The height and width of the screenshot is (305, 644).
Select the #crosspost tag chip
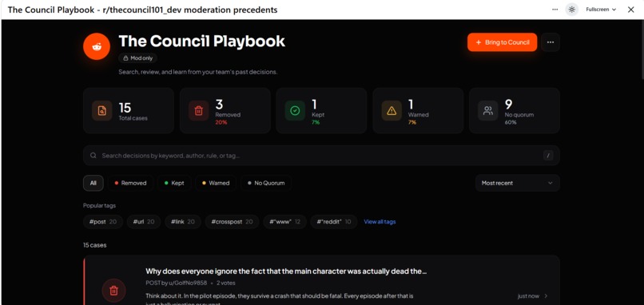(232, 222)
